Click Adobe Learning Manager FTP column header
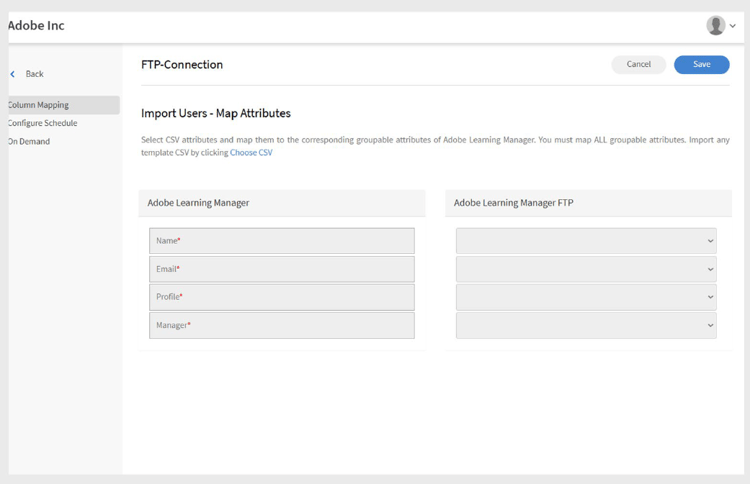750x484 pixels. 513,203
